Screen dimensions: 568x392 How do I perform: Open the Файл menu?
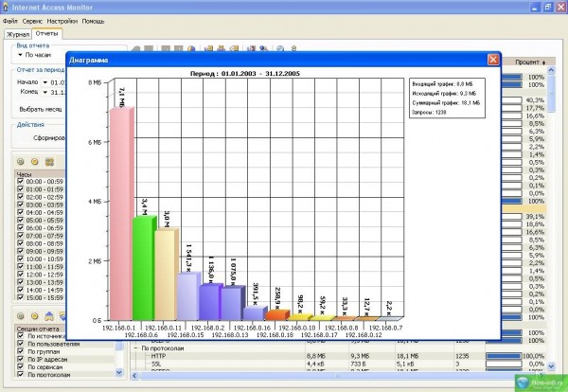tap(10, 21)
